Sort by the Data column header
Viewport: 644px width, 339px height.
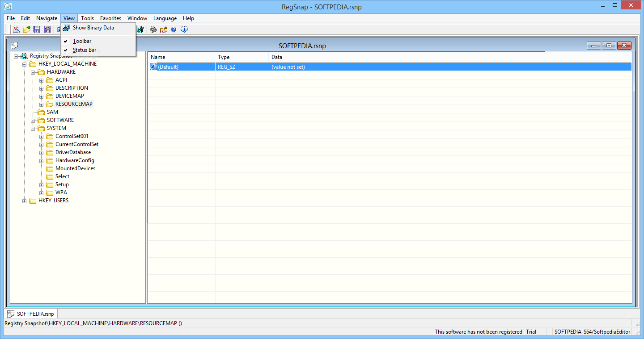(450, 57)
